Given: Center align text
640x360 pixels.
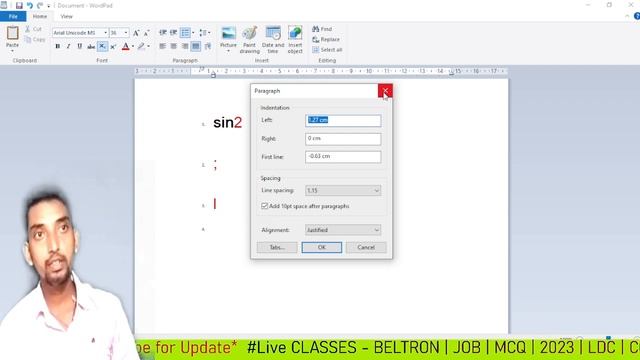Looking at the screenshot, I should 174,46.
